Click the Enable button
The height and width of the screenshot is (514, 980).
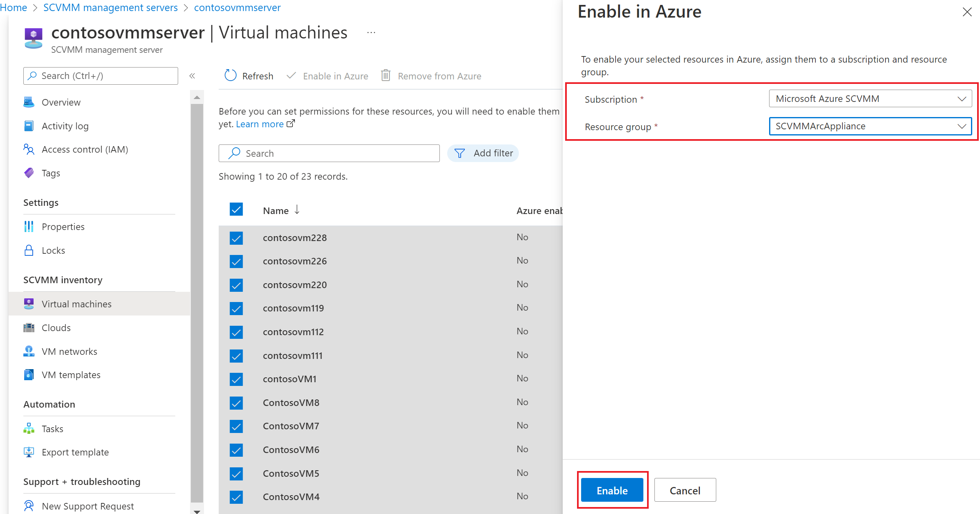[x=612, y=491]
